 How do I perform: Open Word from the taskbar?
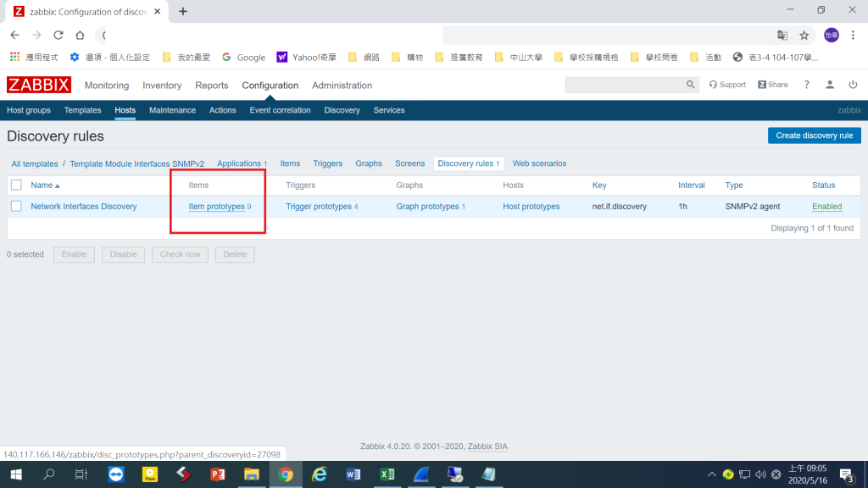[x=353, y=474]
